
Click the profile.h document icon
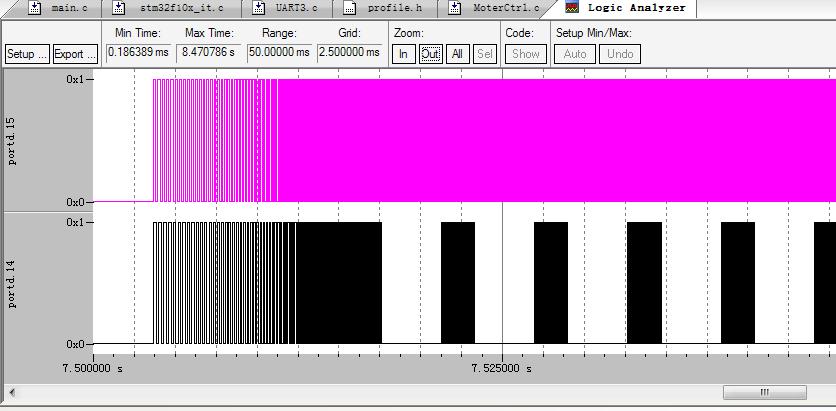click(x=350, y=7)
